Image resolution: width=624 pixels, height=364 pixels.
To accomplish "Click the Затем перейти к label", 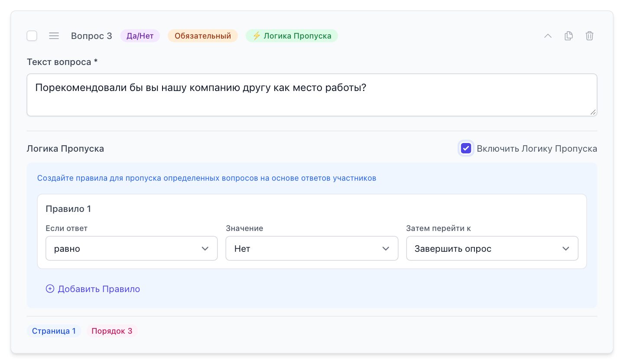I will coord(439,228).
